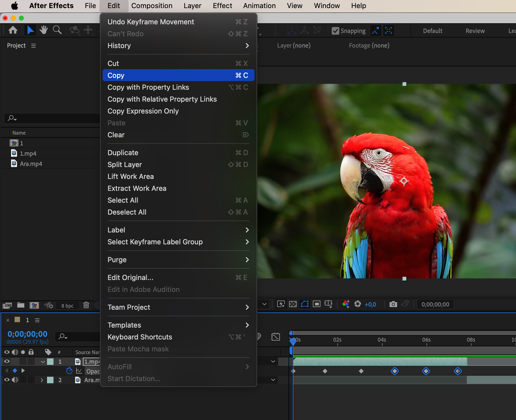
Task: Click the 8 bpc color depth button
Action: click(x=67, y=306)
